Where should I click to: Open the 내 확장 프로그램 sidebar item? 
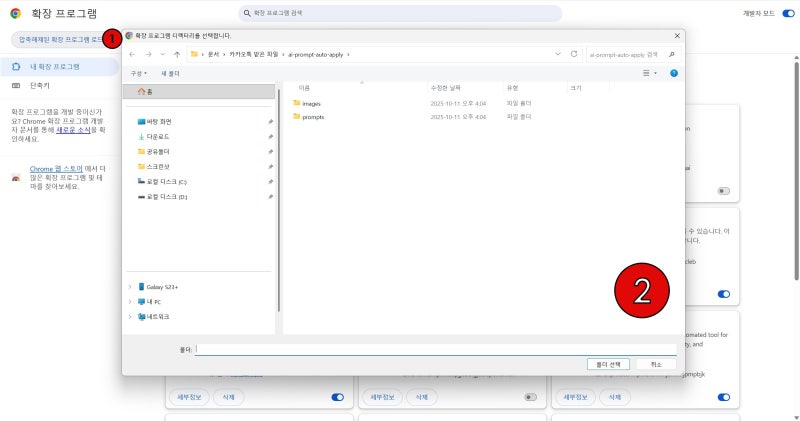coord(60,67)
